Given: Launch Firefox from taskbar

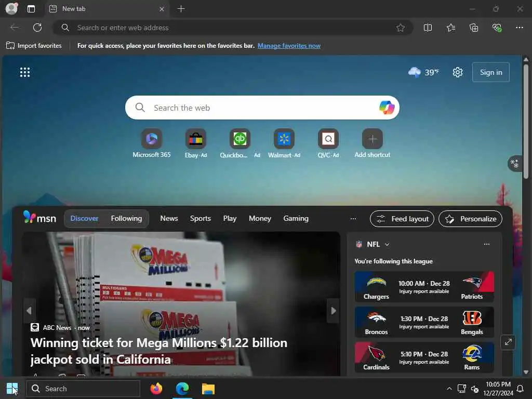Looking at the screenshot, I should click(x=156, y=389).
